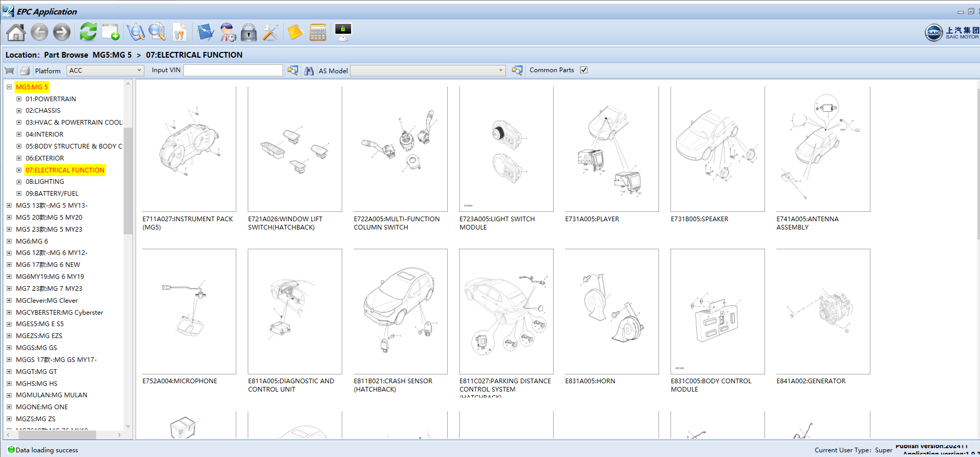Open the AS Model dropdown
980x457 pixels.
(x=428, y=70)
